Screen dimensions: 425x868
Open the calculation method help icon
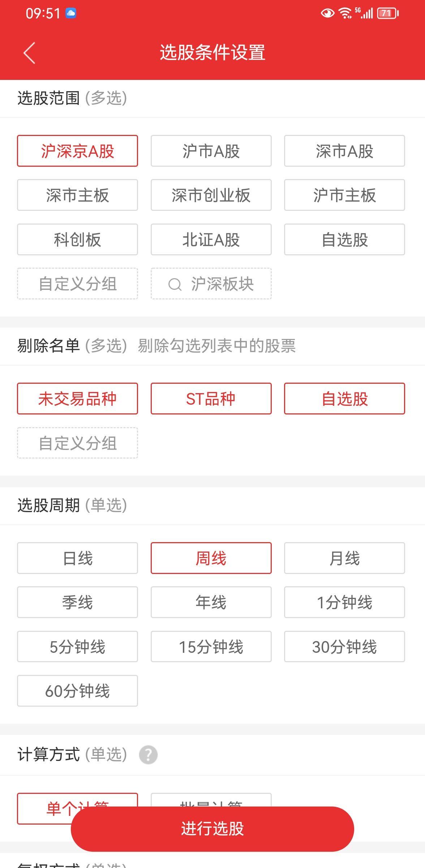pos(148,755)
